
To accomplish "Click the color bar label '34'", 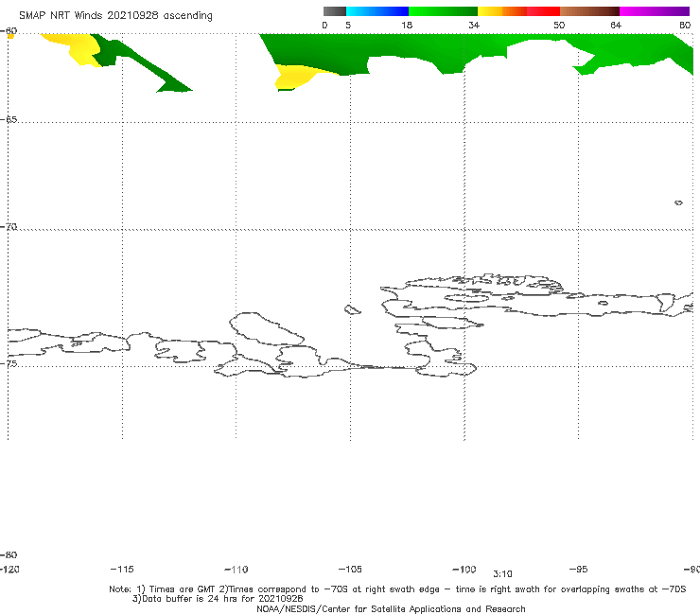I will [474, 25].
